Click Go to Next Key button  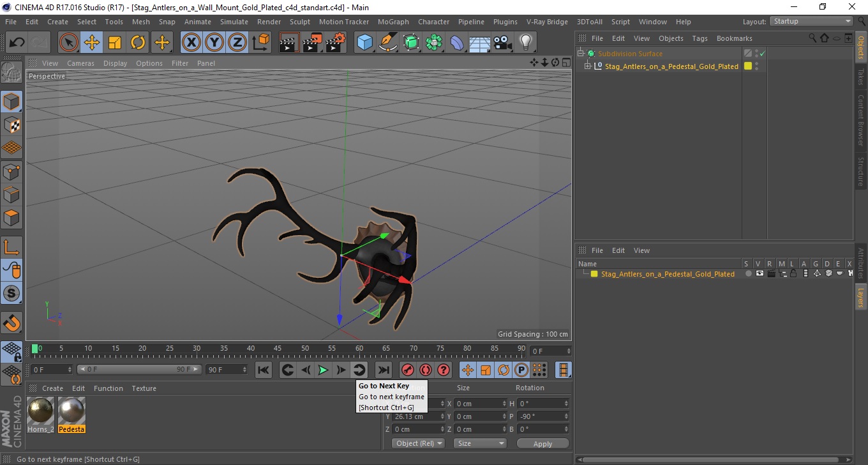coord(359,370)
